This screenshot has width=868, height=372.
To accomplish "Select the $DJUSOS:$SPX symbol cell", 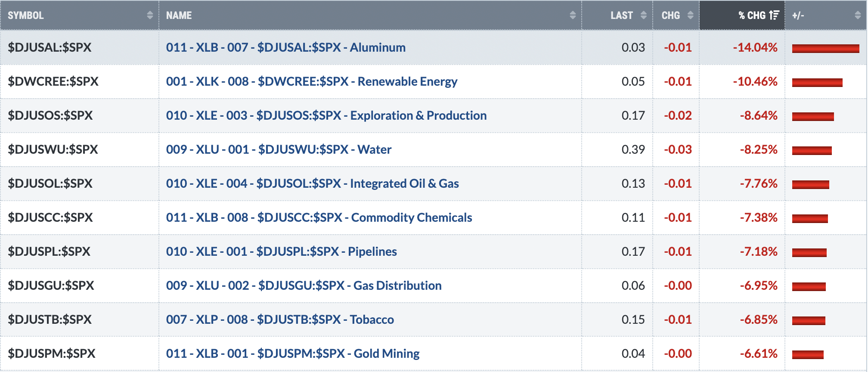I will [80, 115].
